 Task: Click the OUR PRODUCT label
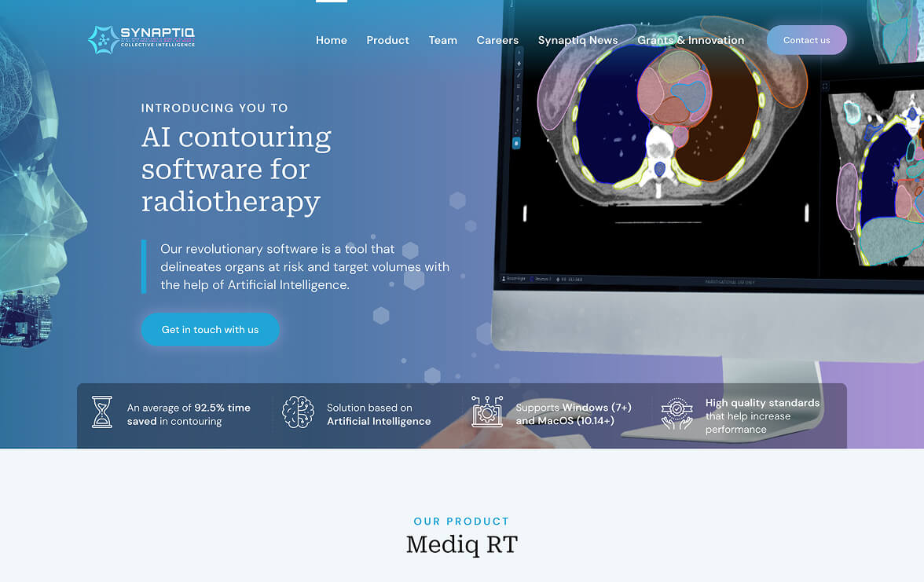(x=462, y=522)
